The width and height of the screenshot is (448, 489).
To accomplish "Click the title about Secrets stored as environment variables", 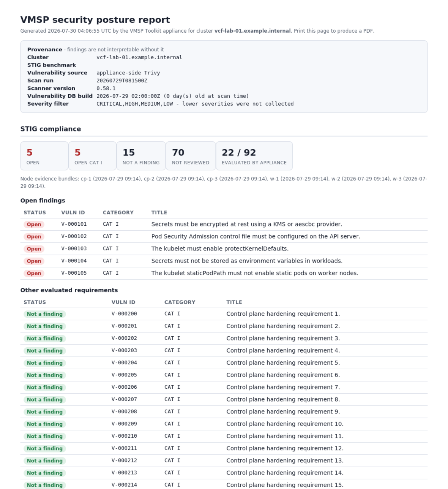I will (x=247, y=261).
